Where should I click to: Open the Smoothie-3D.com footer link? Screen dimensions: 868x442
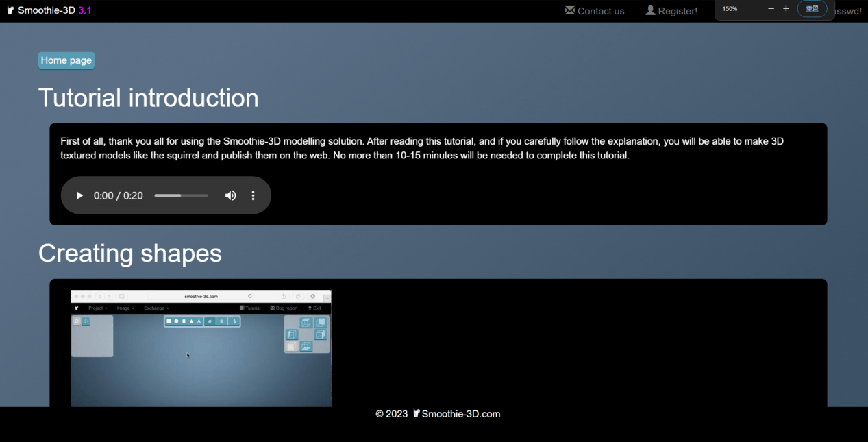point(460,414)
